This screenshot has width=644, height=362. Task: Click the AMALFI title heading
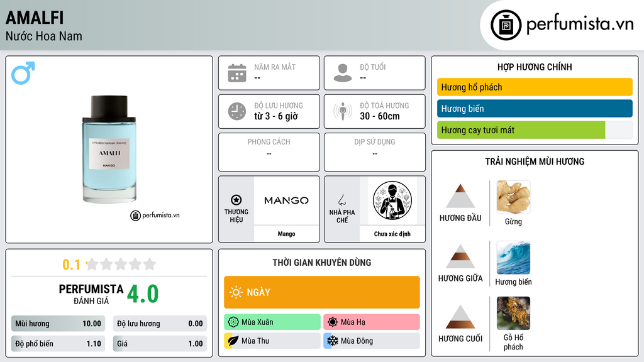click(x=35, y=18)
